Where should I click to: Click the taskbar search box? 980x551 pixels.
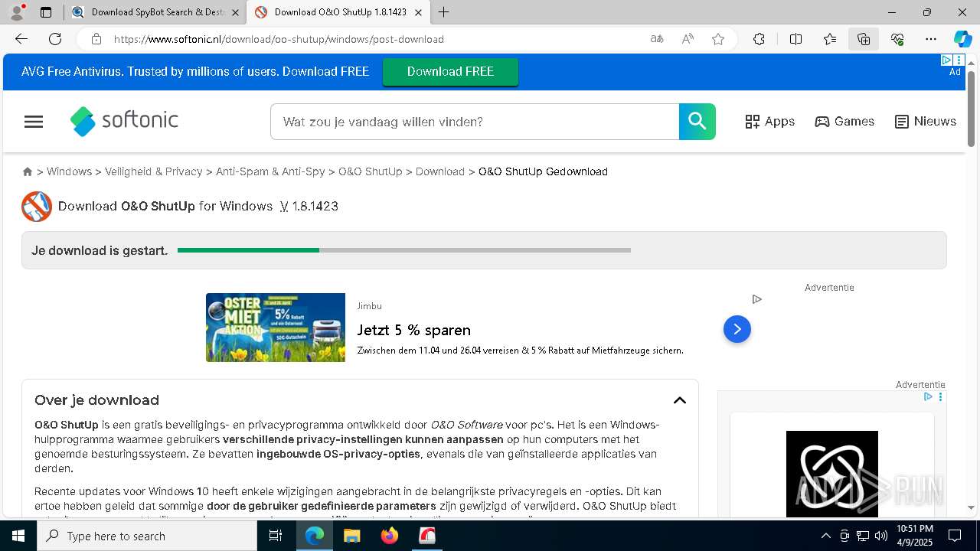click(147, 536)
